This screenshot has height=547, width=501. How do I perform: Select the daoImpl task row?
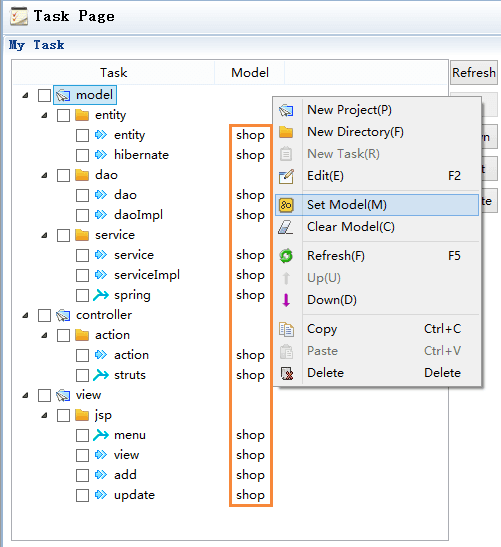tap(138, 215)
